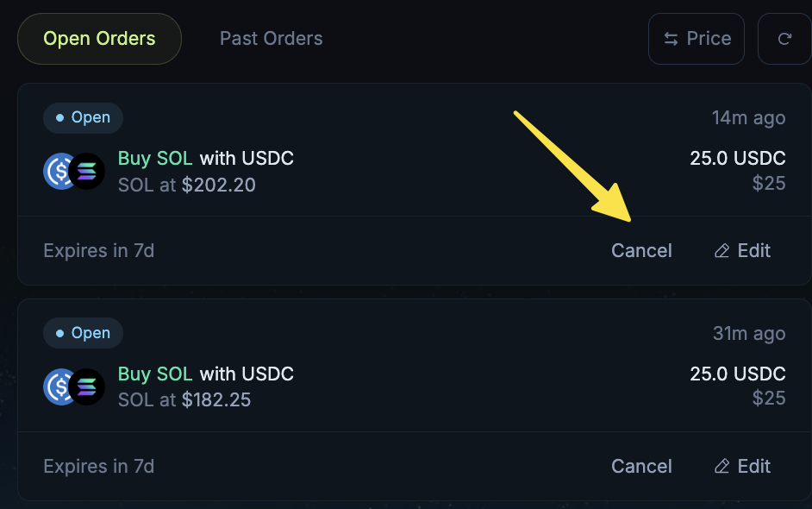Click the Buy SOL with USDC title at $202.20

(x=206, y=159)
